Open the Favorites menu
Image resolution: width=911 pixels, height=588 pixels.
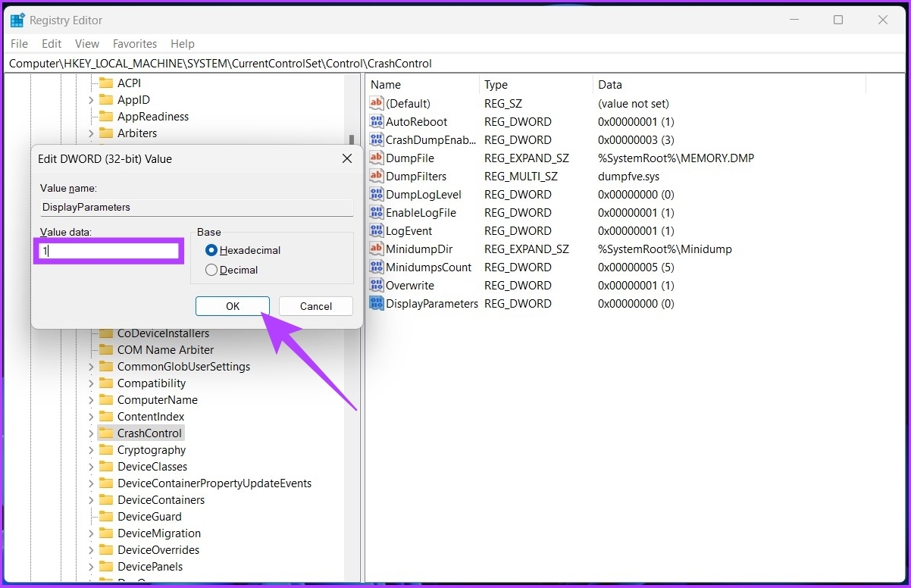click(x=135, y=44)
